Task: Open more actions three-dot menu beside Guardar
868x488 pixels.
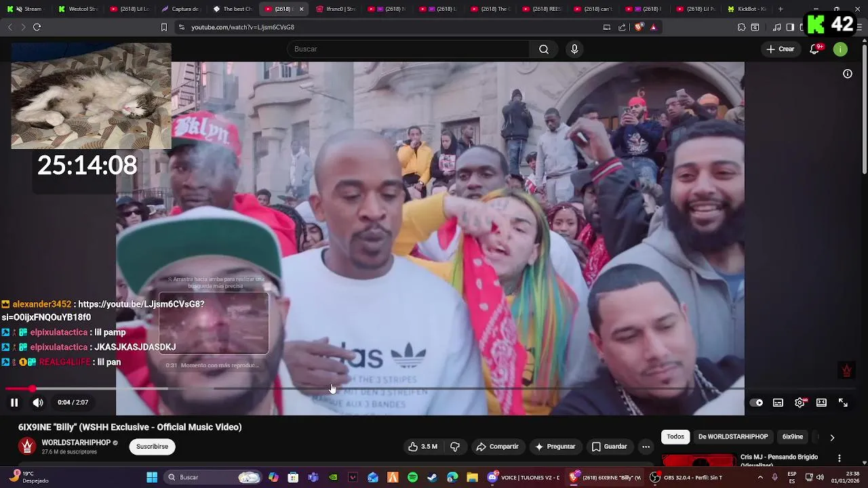Action: (646, 447)
